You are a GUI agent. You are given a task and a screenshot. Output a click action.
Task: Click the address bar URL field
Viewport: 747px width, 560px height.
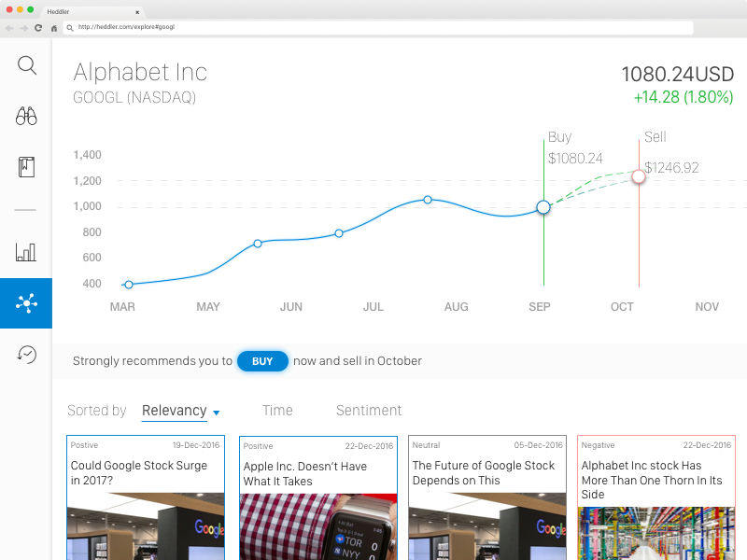tap(378, 28)
